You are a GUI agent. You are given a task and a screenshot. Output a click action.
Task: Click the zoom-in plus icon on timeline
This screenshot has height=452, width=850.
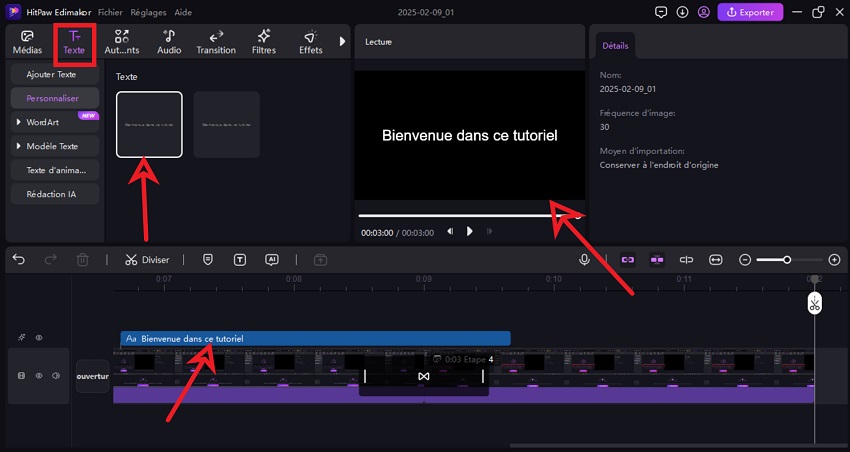[834, 259]
